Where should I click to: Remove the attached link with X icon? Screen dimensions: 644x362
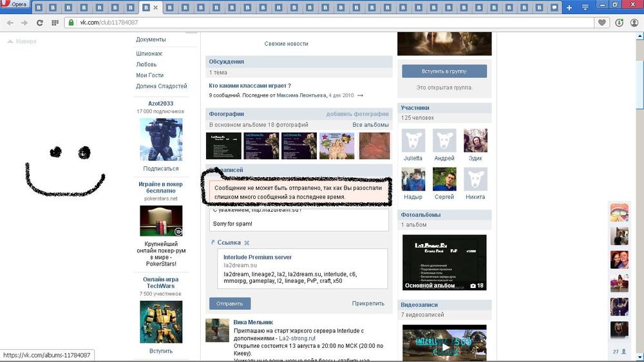247,243
